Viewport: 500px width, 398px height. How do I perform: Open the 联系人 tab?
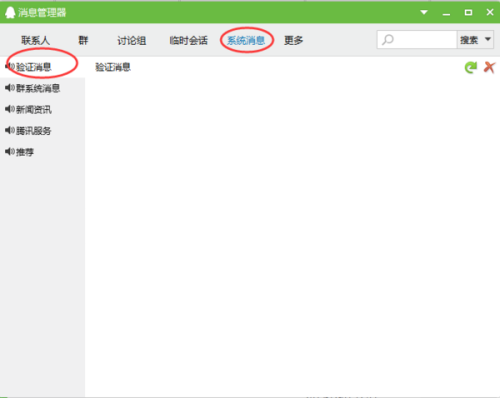(35, 41)
